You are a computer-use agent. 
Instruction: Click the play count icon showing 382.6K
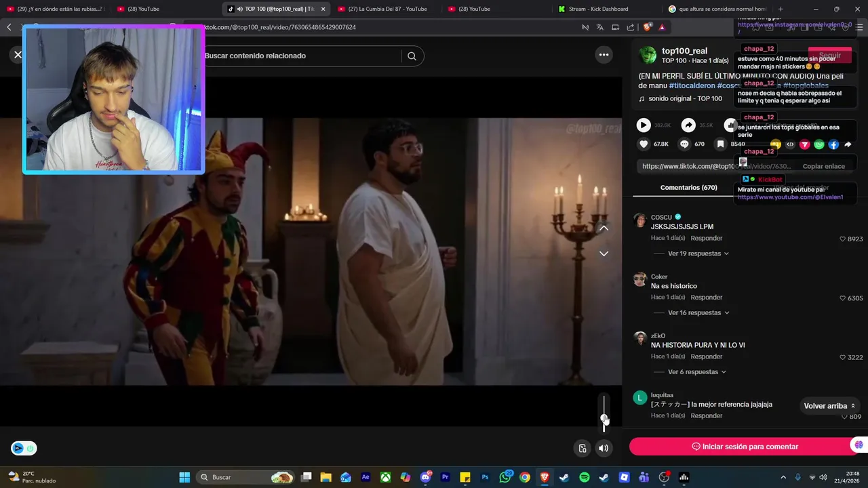coord(644,125)
